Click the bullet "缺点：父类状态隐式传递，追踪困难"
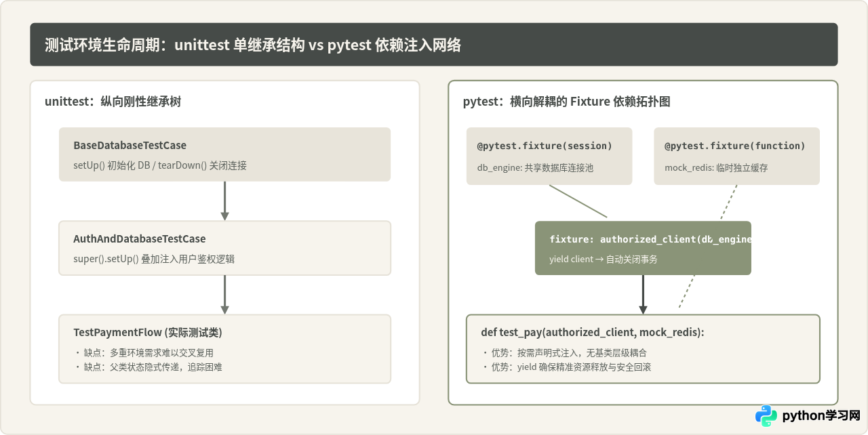 [148, 367]
